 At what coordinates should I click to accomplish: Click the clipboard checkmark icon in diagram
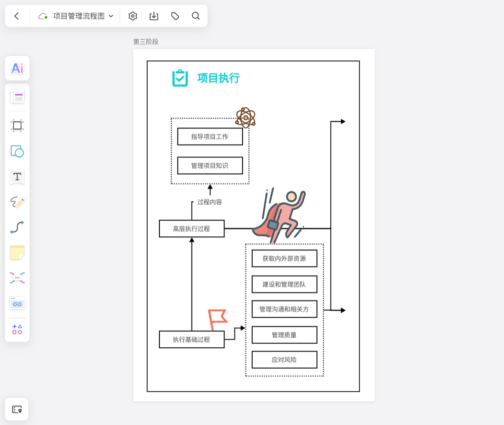tap(180, 78)
